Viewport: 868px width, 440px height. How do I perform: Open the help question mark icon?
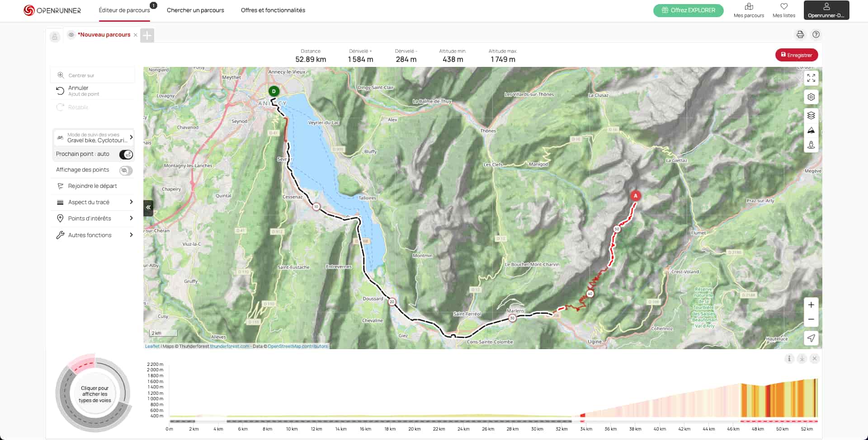[x=816, y=35]
